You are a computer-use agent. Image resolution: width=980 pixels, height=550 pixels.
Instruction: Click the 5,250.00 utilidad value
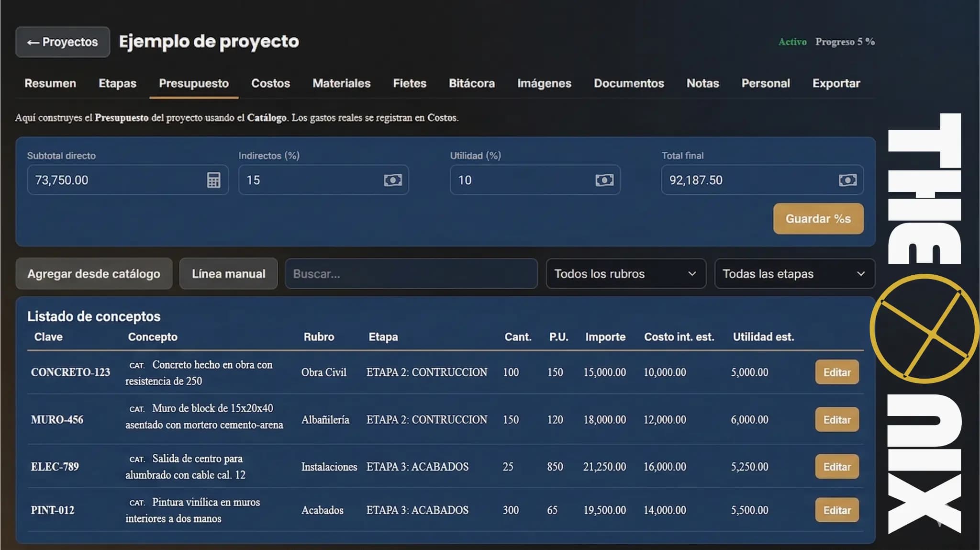(x=749, y=467)
